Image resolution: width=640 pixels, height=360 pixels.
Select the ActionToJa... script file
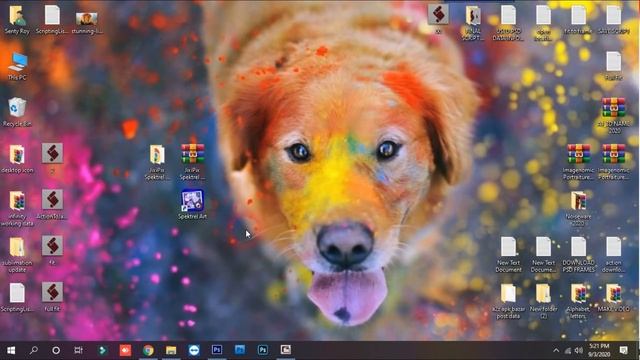click(52, 204)
